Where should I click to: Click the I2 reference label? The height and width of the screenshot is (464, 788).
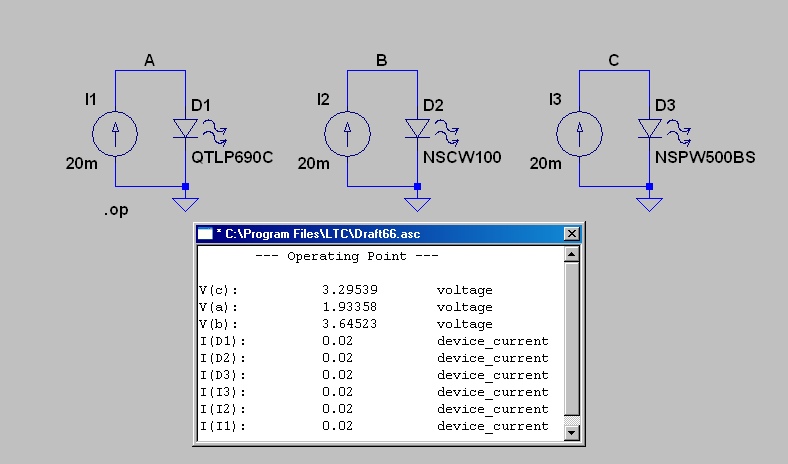323,100
